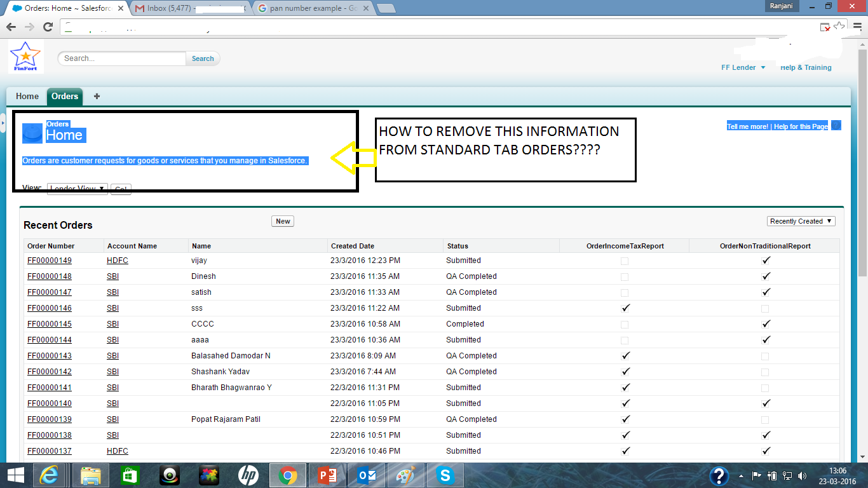The image size is (868, 488).
Task: Open the Chrome hamburger menu
Action: click(x=857, y=27)
